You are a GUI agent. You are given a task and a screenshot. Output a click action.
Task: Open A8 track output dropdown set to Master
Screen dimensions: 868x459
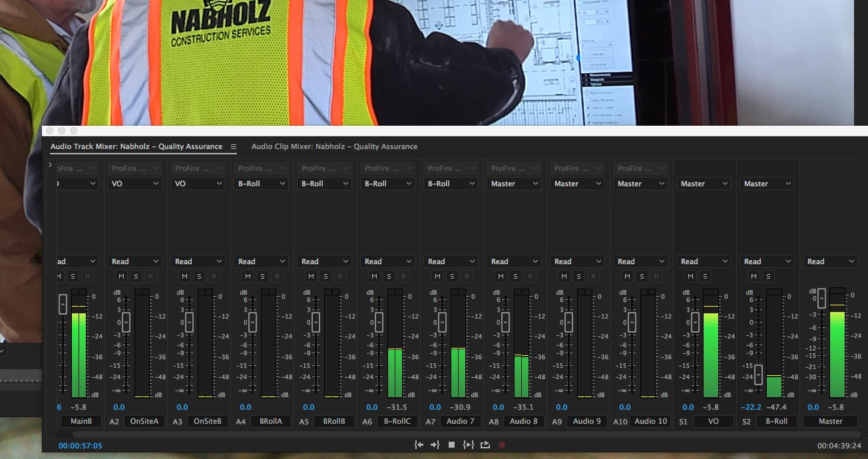[515, 184]
